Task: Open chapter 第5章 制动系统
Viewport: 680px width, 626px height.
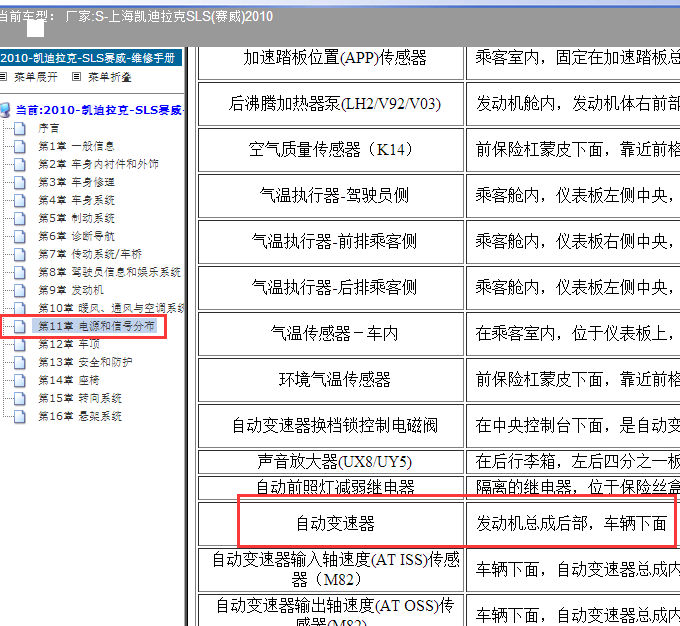Action: point(76,218)
